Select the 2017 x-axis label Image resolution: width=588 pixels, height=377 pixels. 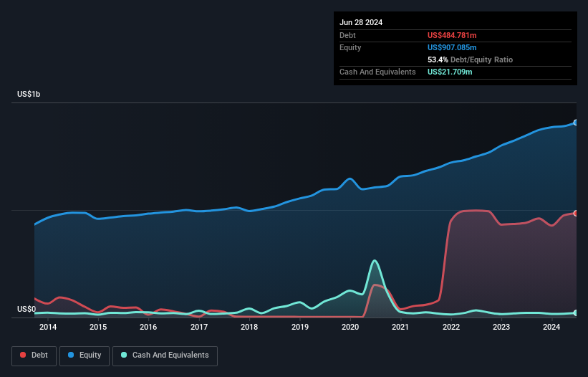pos(199,327)
